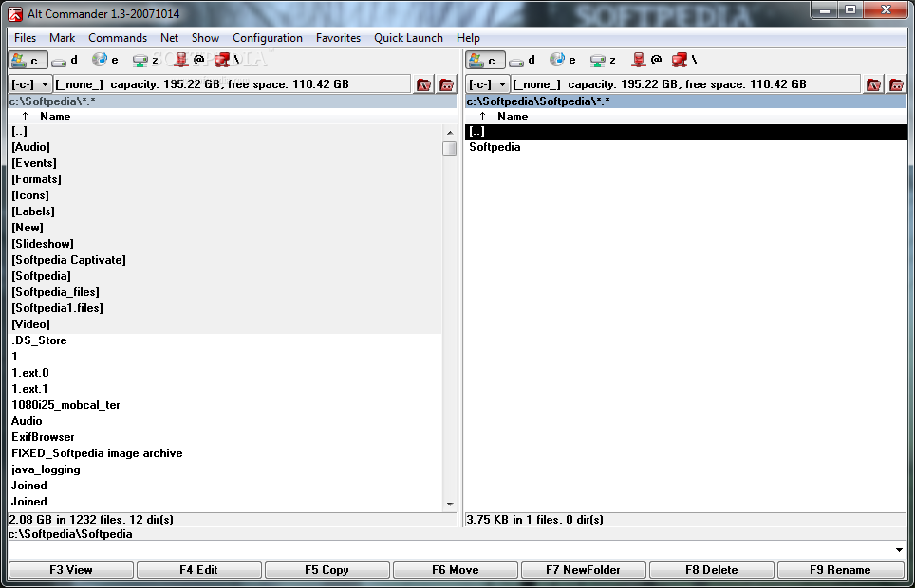This screenshot has width=915, height=588.
Task: Open the Favorites menu
Action: point(339,38)
